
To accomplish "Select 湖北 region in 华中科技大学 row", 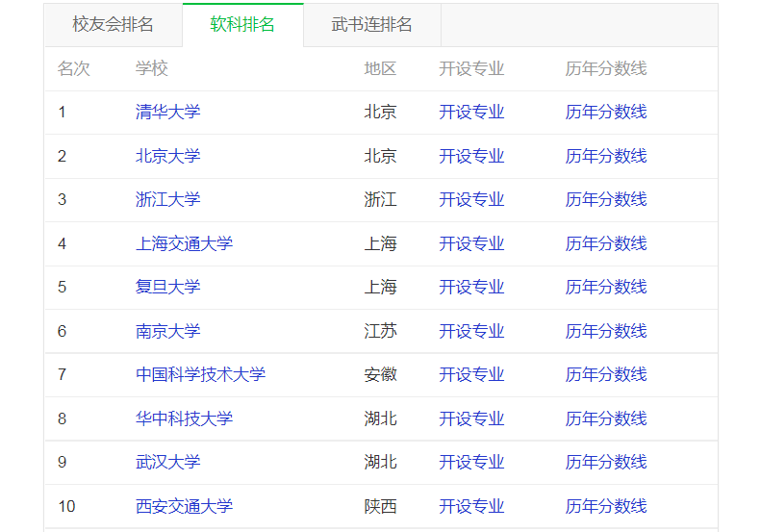I will pyautogui.click(x=381, y=418).
